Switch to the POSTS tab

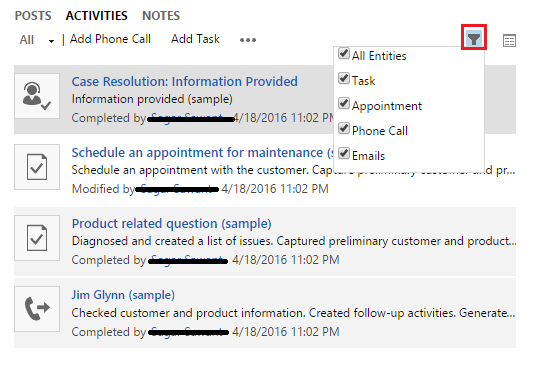[x=33, y=16]
